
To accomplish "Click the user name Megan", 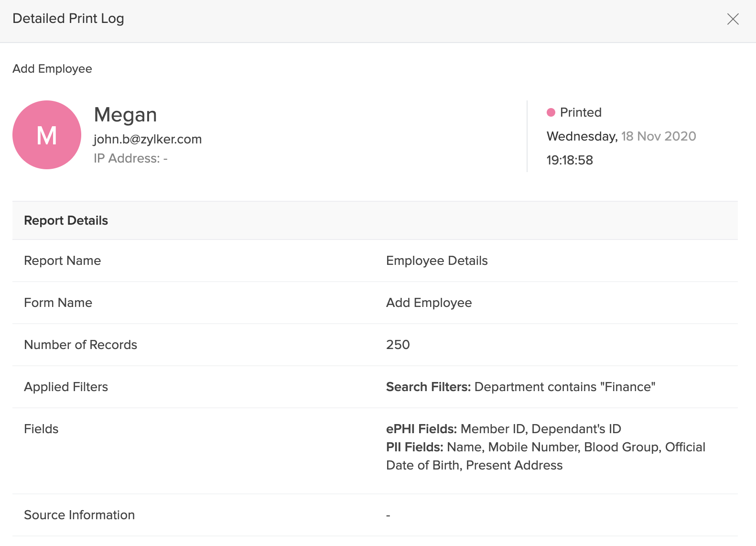I will 125,115.
